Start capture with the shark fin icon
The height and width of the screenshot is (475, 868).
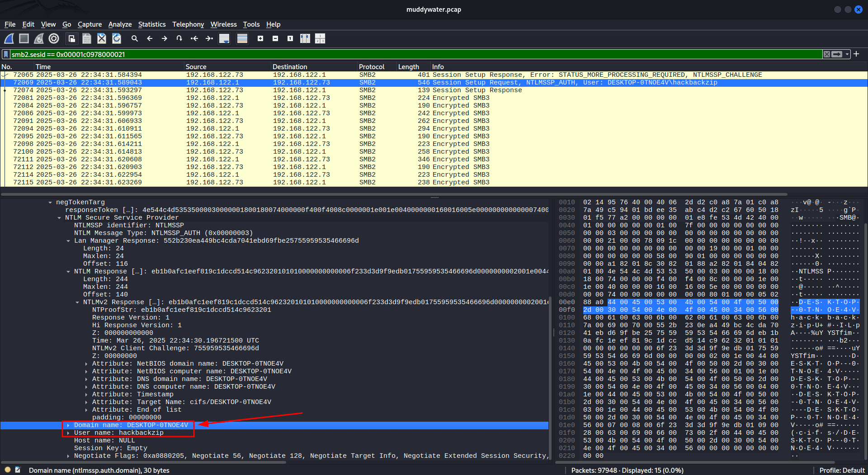[9, 38]
